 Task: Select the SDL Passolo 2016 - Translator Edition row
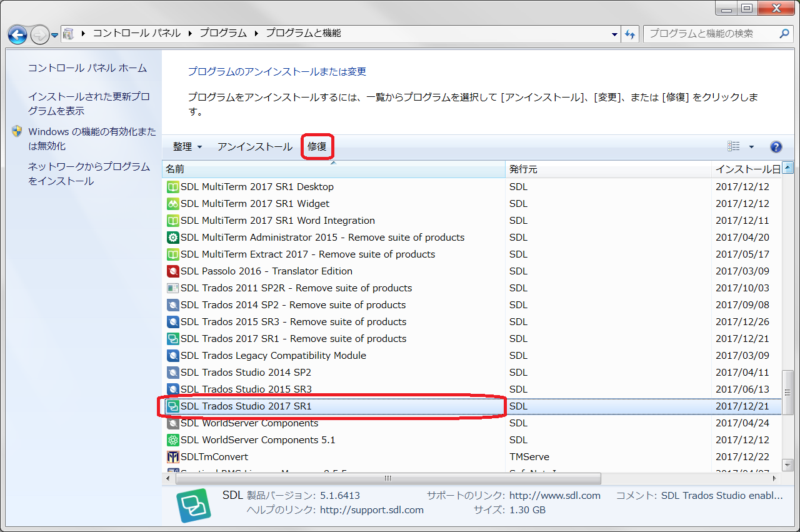tap(472, 271)
